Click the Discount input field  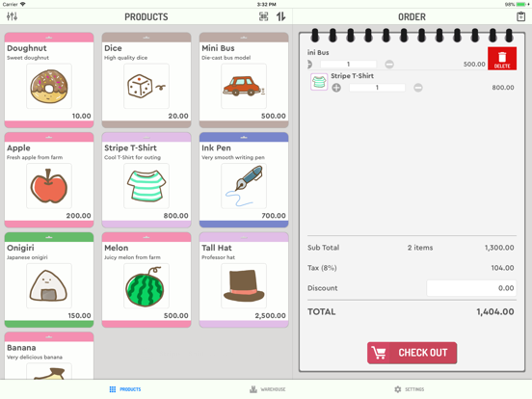tap(471, 288)
